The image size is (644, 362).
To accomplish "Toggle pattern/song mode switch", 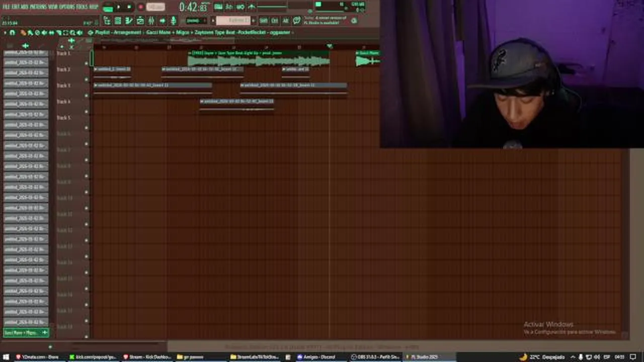I will [107, 8].
